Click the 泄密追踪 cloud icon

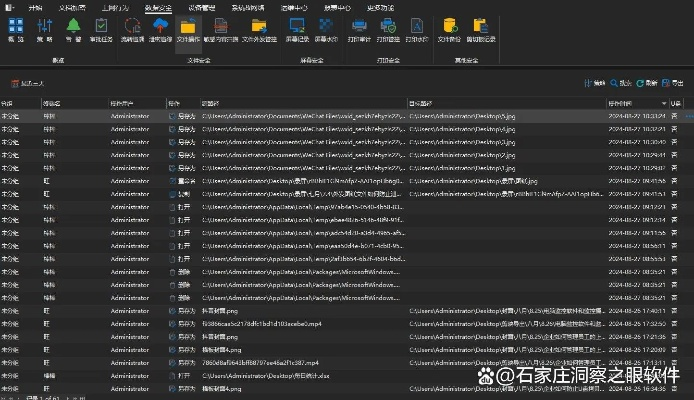[160, 31]
